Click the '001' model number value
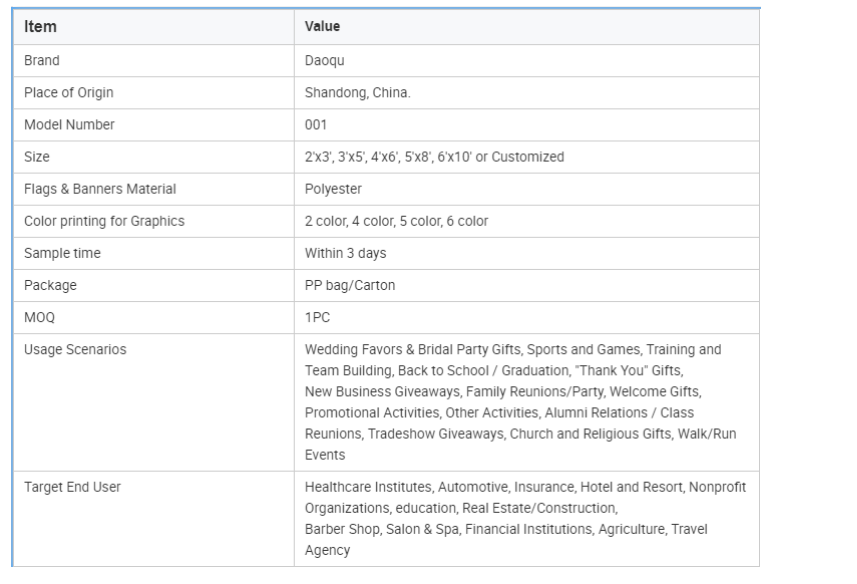 pyautogui.click(x=316, y=125)
